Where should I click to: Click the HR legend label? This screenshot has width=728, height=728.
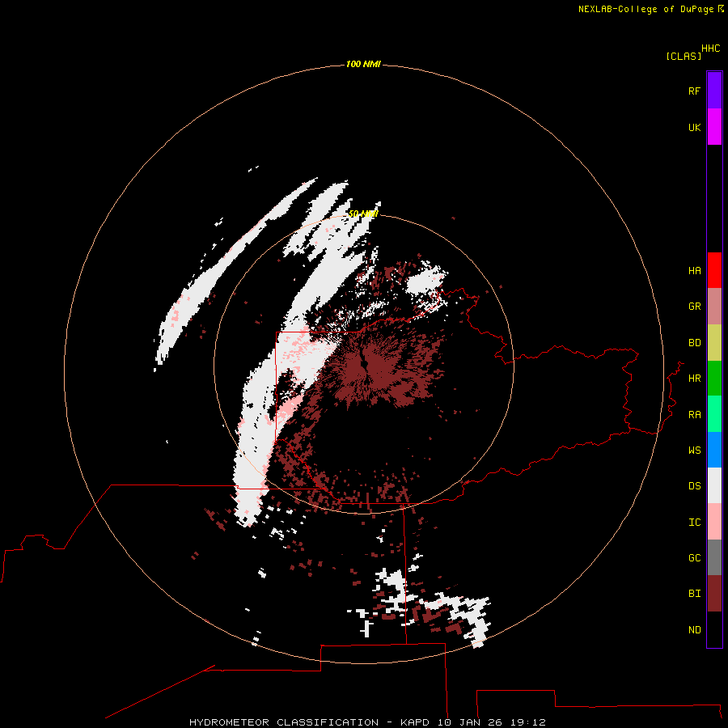click(694, 379)
